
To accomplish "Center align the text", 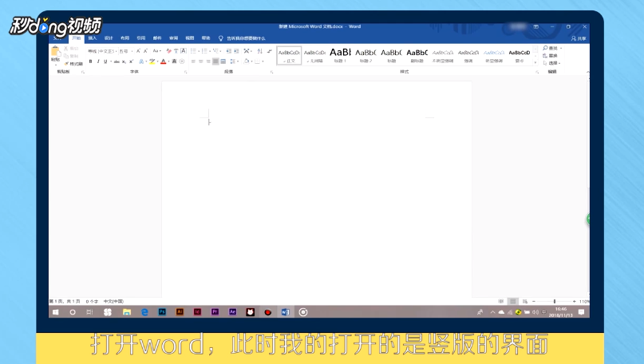I will pos(201,61).
